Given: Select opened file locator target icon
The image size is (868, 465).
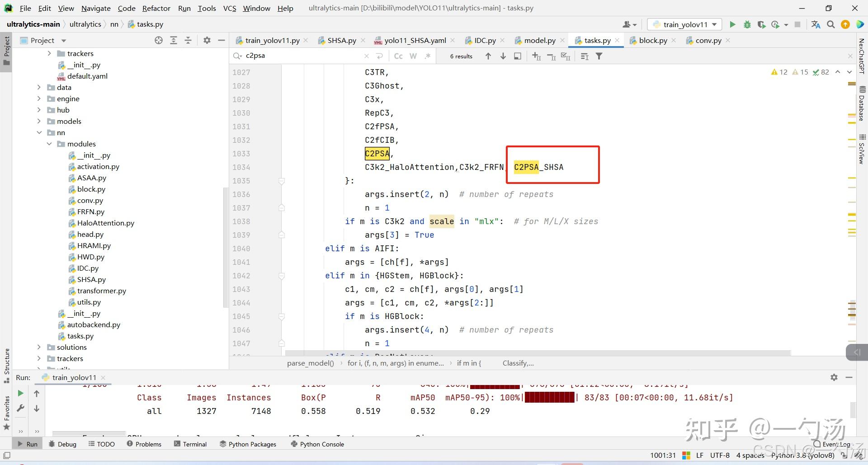Looking at the screenshot, I should point(159,40).
